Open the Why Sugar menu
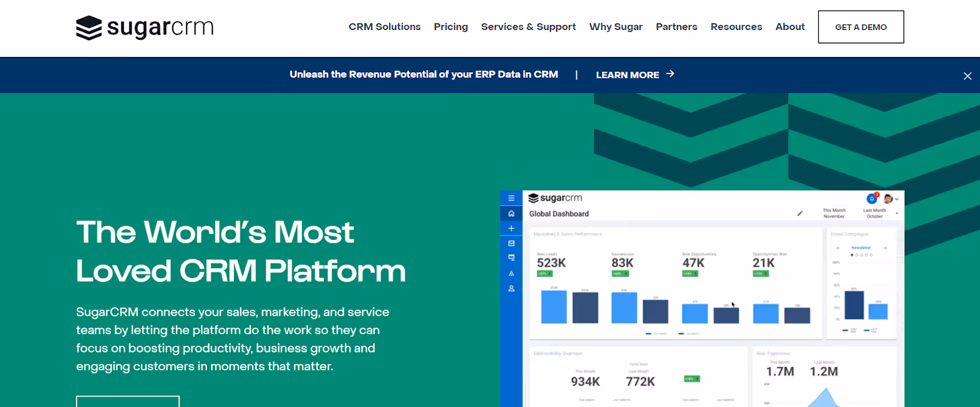 616,27
